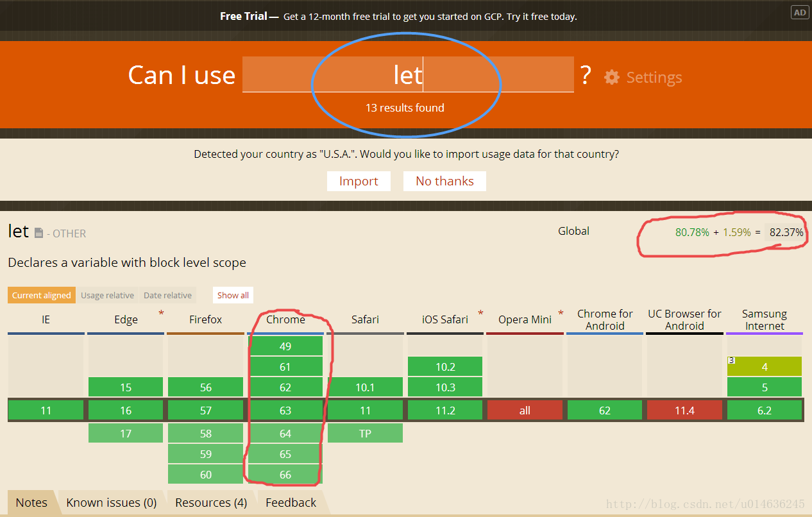This screenshot has height=517, width=812.
Task: Click the Firefox 58 cell
Action: (x=205, y=434)
